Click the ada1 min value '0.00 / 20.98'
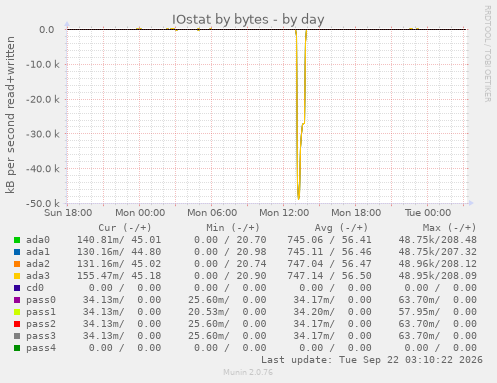The image size is (497, 383). (x=230, y=252)
